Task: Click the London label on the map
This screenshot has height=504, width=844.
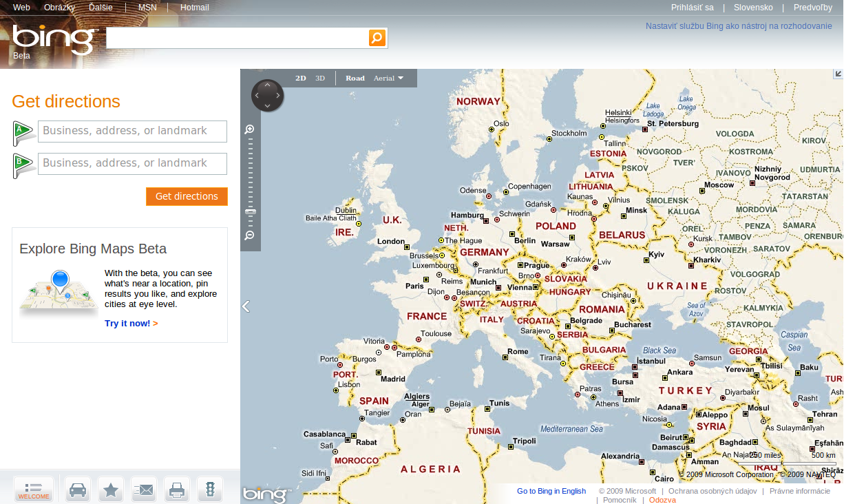Action: (x=391, y=242)
